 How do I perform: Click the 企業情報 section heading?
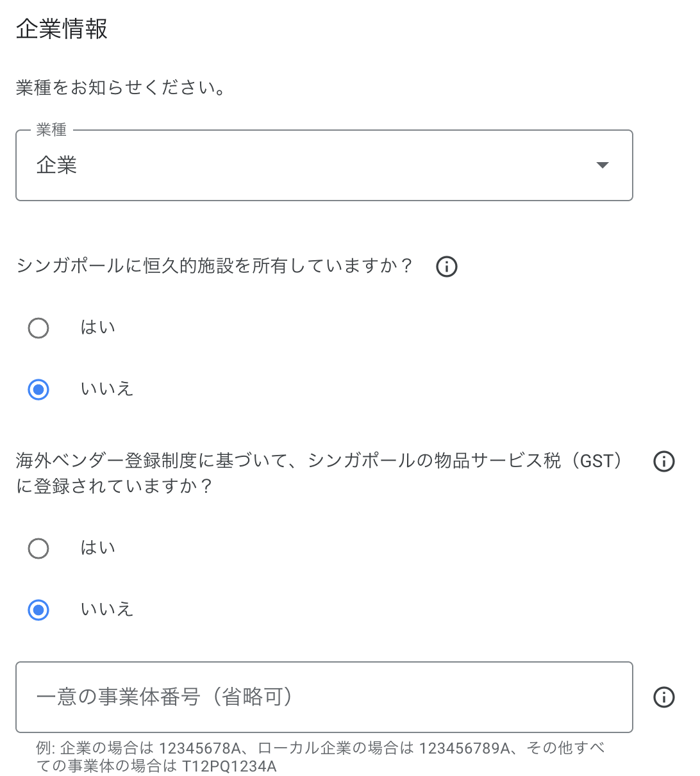62,29
